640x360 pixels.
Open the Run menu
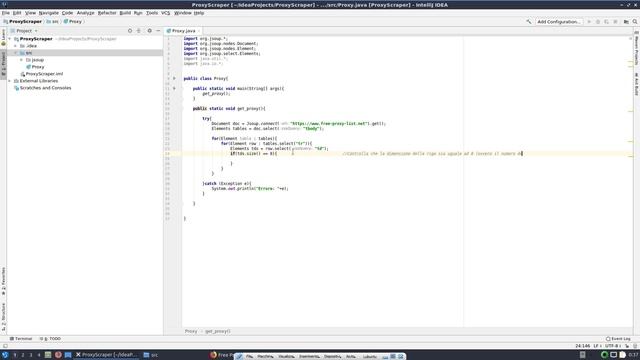138,13
